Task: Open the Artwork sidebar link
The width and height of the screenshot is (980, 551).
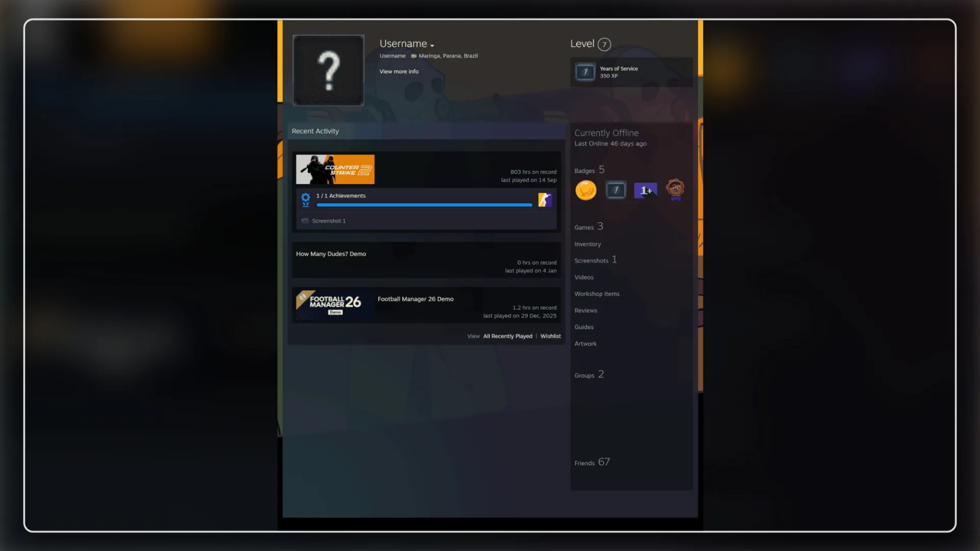Action: point(585,344)
